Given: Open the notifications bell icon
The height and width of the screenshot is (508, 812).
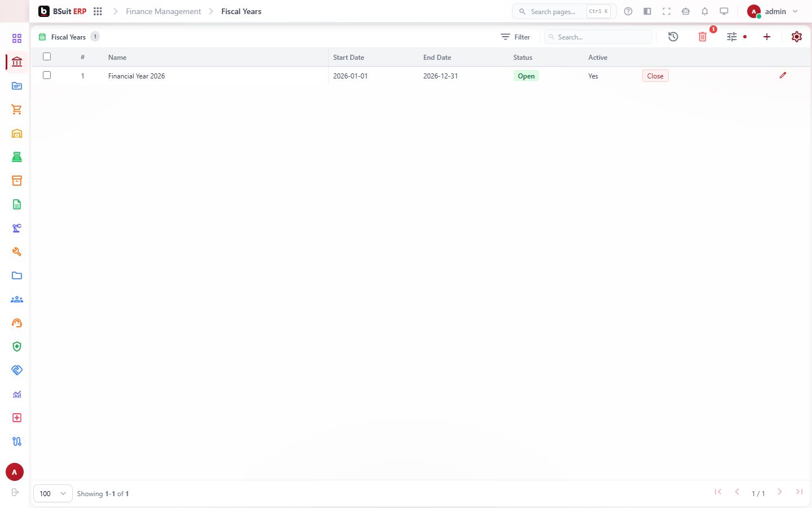Looking at the screenshot, I should click(705, 11).
